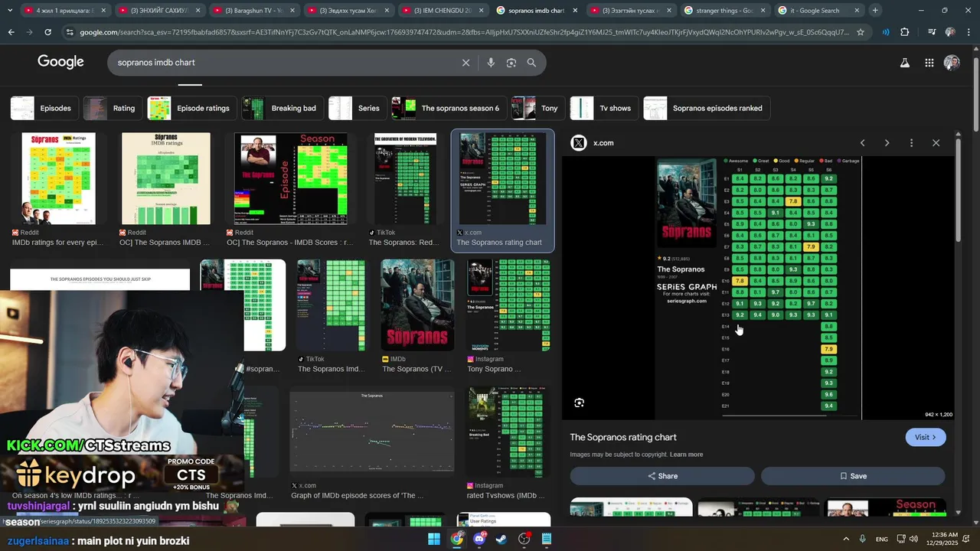Screen dimensions: 980x551
Task: Click the Share button
Action: 662,476
